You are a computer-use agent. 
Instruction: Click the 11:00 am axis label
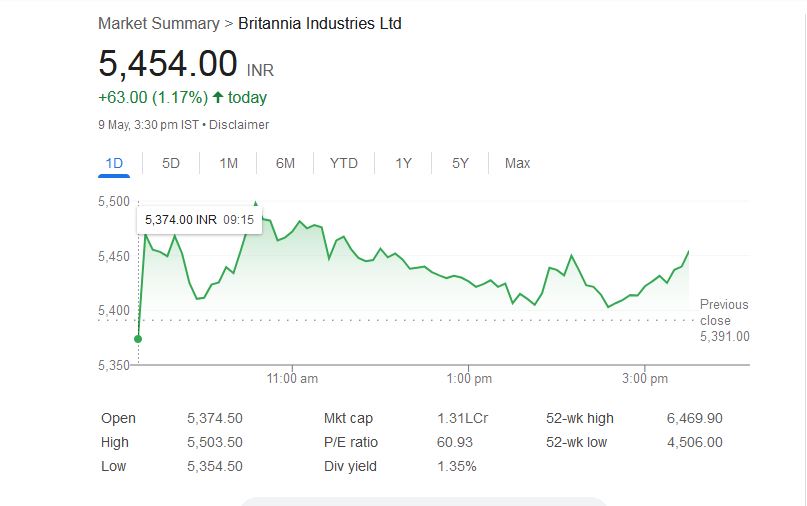[293, 379]
